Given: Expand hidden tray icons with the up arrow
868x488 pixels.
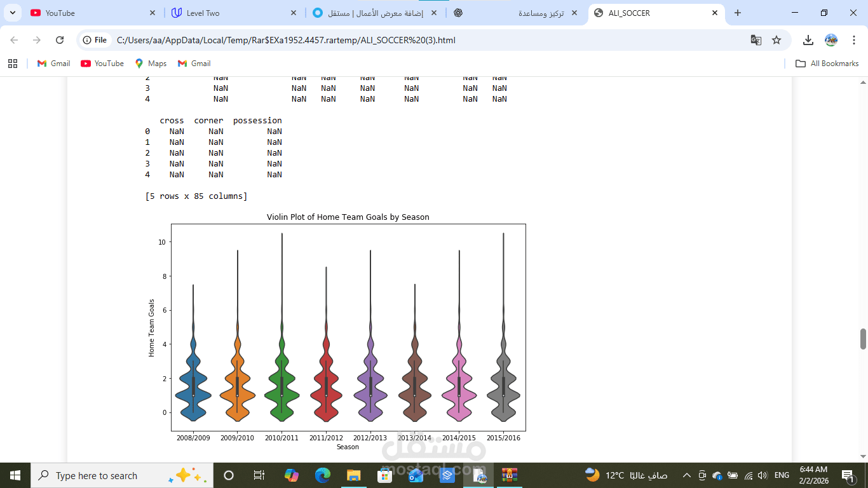Looking at the screenshot, I should tap(686, 475).
